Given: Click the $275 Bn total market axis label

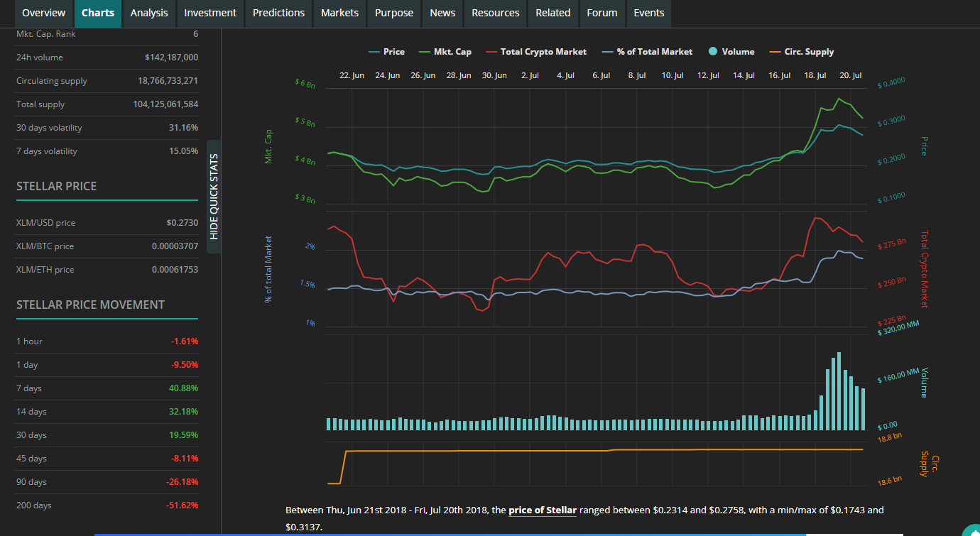Looking at the screenshot, I should [x=892, y=244].
